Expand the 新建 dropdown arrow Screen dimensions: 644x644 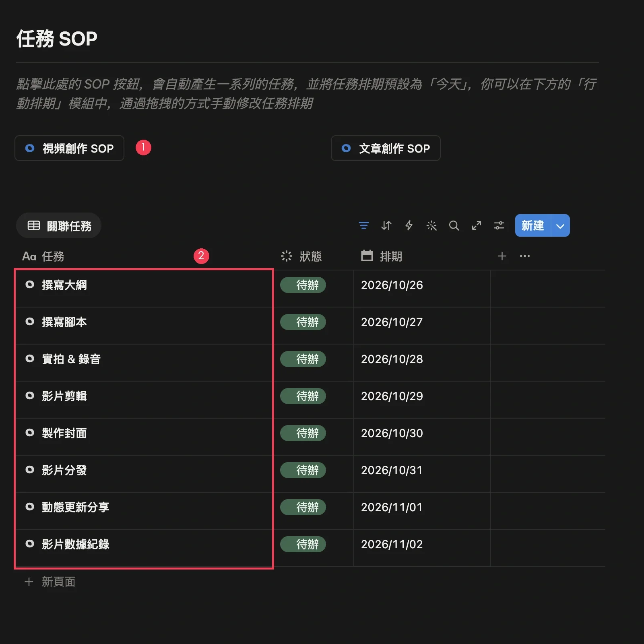click(560, 225)
